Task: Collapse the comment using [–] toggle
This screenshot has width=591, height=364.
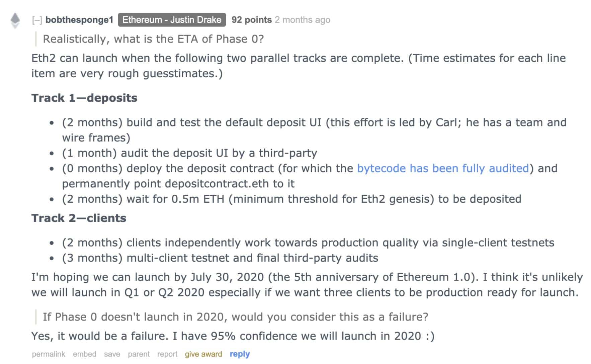Action: (37, 20)
